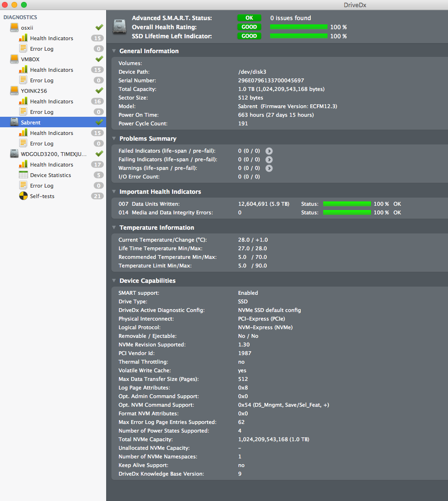
Task: Open Sabrent Health Indicators chart icon
Action: tap(23, 133)
